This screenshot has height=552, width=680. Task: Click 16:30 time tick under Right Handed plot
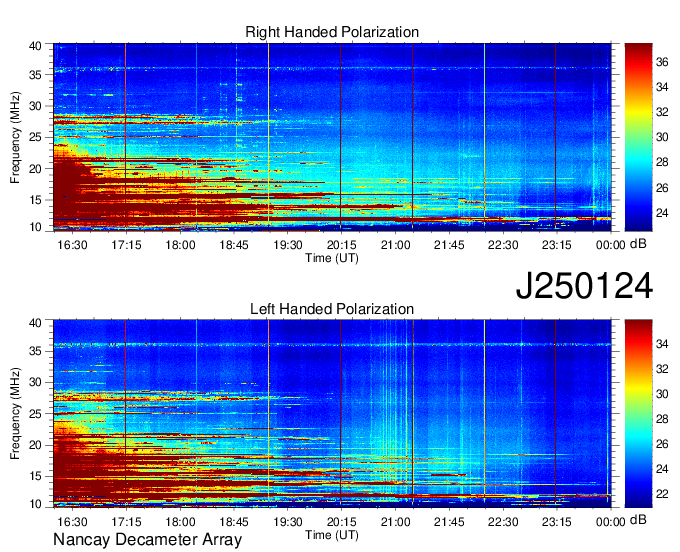[x=72, y=245]
